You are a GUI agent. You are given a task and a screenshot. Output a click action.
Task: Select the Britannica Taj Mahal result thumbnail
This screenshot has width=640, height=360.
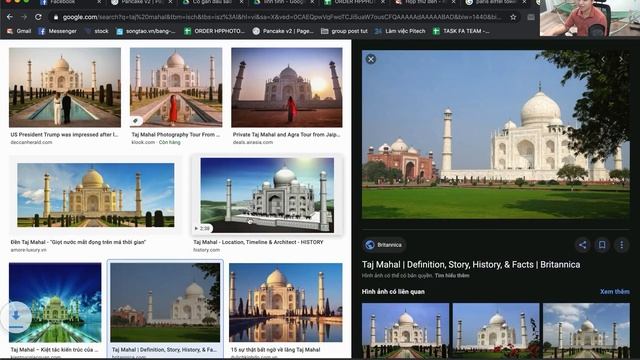click(x=165, y=302)
